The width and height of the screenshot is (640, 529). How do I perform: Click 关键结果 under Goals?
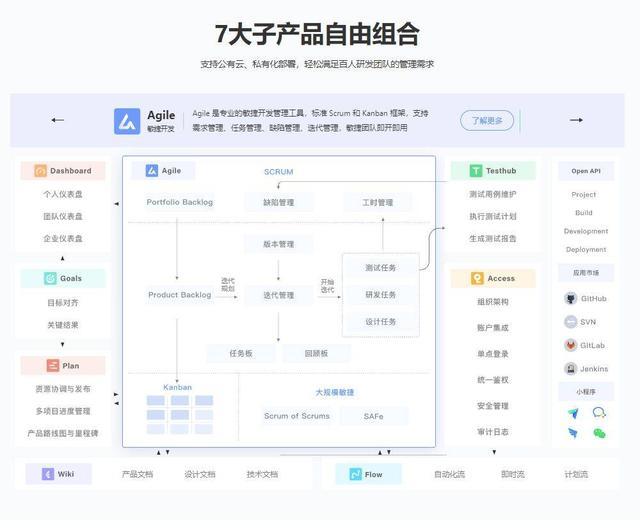[x=63, y=325]
